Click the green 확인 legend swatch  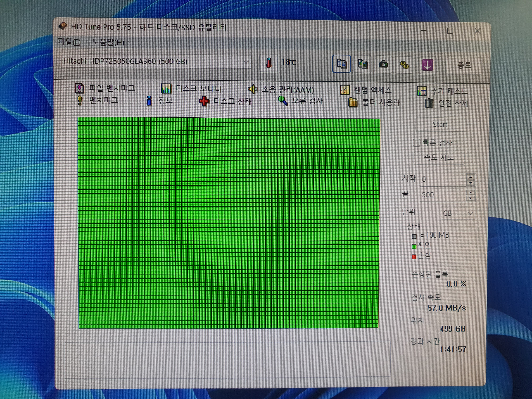point(414,246)
